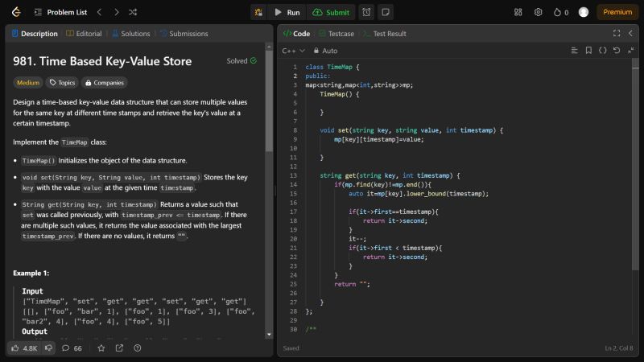The height and width of the screenshot is (362, 644).
Task: Open the C++ language dropdown
Action: point(292,50)
